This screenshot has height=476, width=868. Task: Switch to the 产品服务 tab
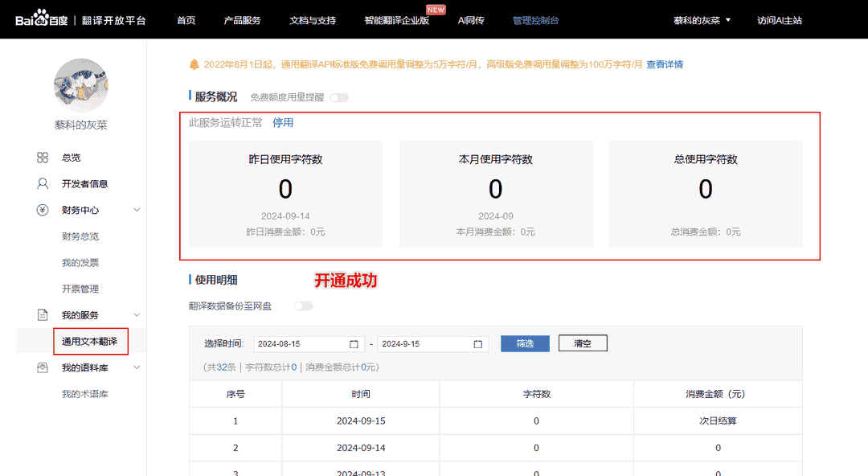click(x=243, y=19)
